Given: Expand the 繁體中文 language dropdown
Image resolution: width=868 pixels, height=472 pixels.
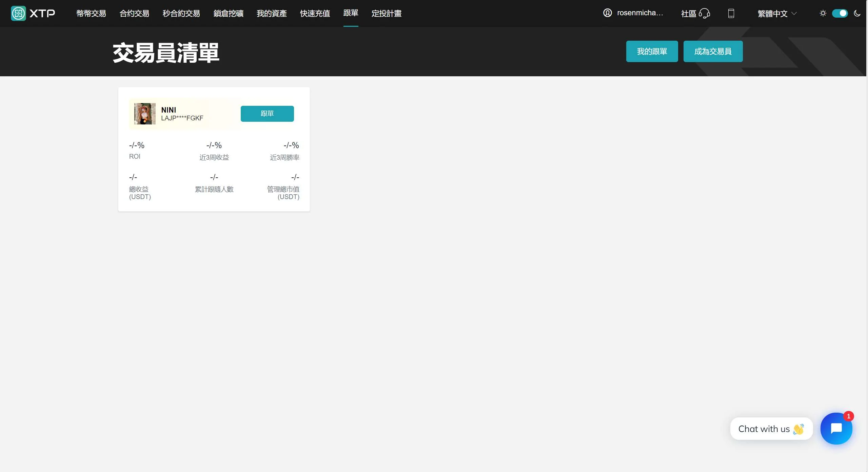Looking at the screenshot, I should tap(772, 14).
